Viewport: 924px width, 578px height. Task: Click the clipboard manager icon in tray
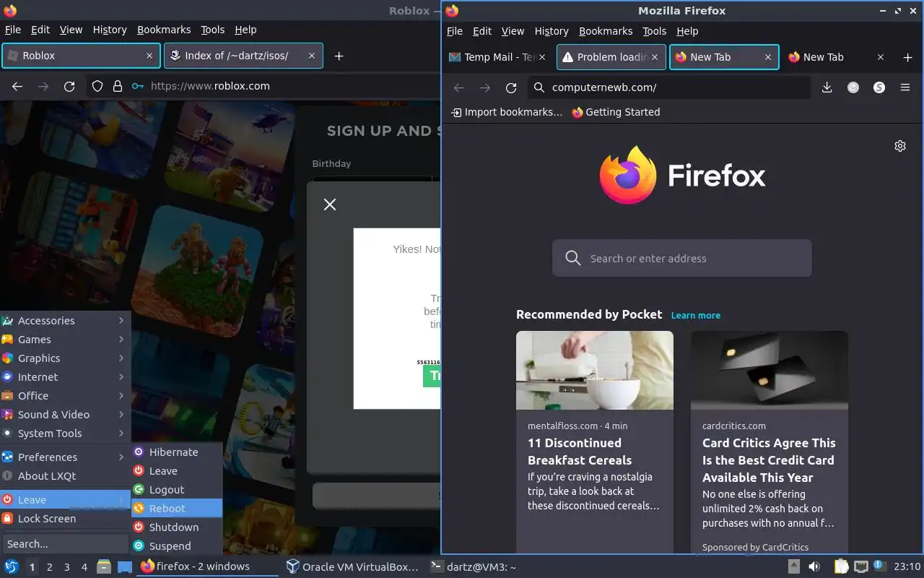(x=841, y=566)
